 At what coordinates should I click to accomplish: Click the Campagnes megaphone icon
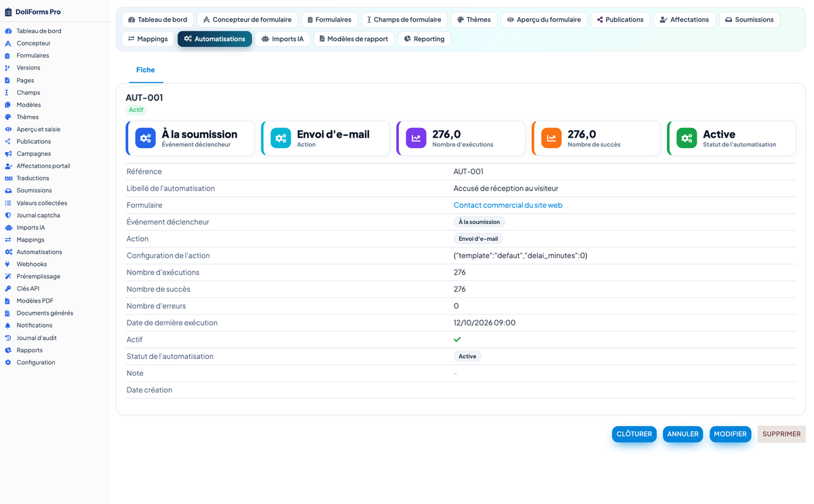[8, 154]
